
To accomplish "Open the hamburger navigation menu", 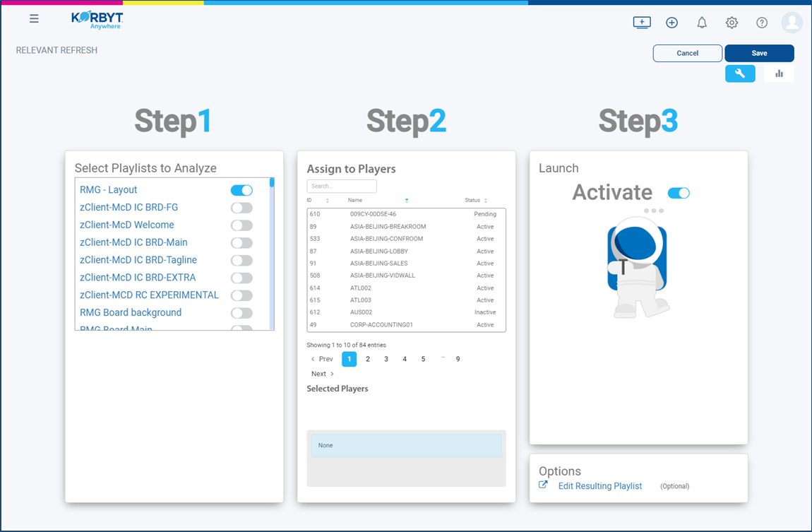I will [x=34, y=18].
